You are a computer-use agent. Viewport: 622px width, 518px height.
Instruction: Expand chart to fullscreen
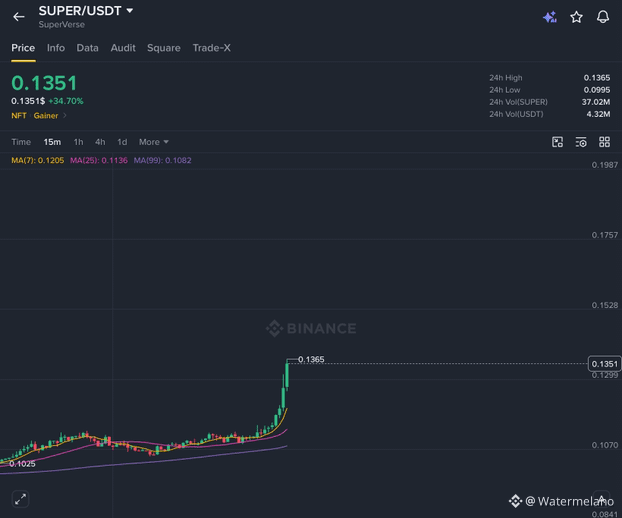pos(21,499)
